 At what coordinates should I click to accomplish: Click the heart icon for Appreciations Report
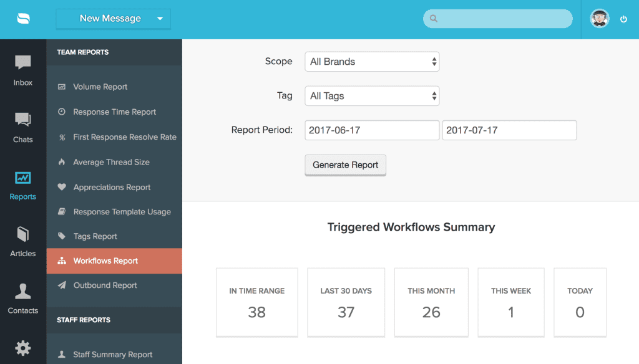(62, 187)
